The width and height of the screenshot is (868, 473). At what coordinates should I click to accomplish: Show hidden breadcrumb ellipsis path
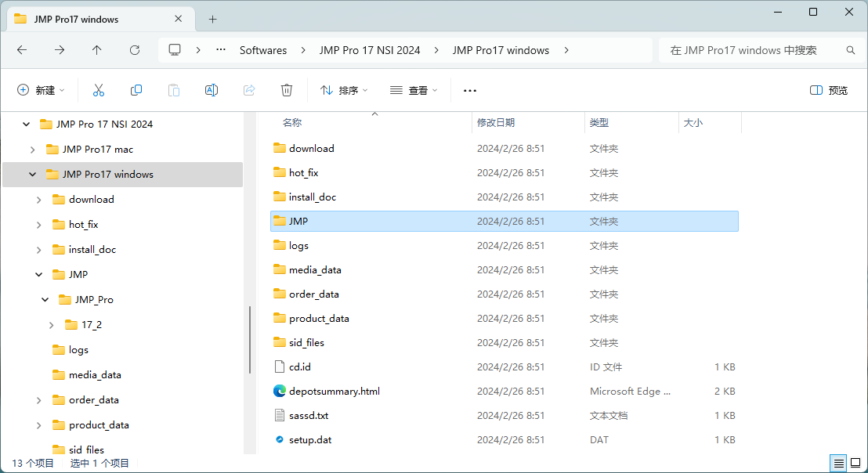pos(221,50)
